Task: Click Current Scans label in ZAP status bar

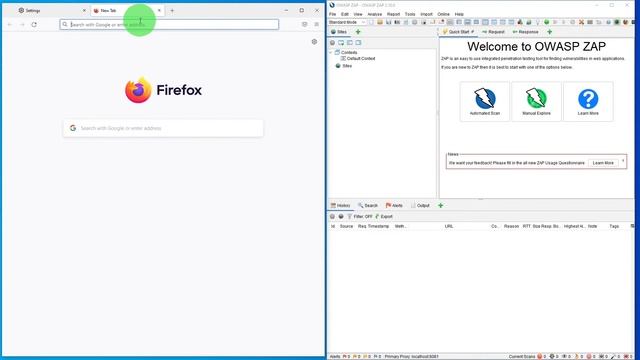Action: 522,357
